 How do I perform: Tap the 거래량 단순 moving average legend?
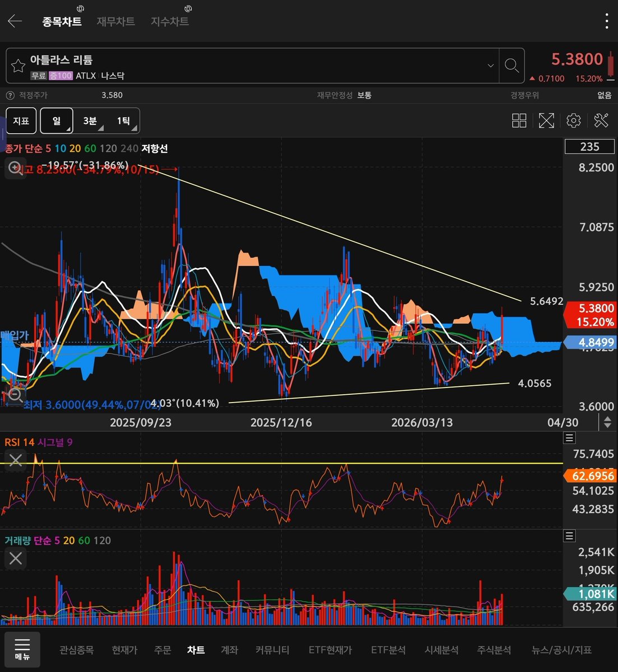[58, 540]
